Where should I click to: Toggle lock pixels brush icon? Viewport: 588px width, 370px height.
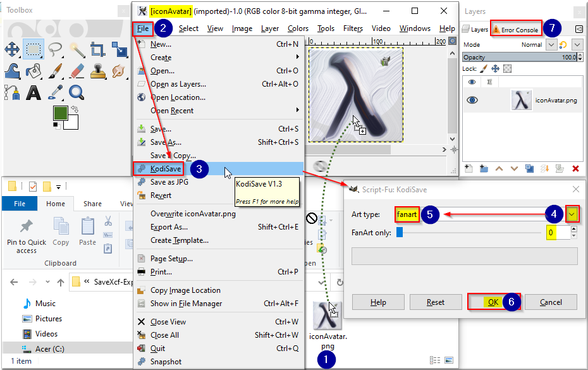pyautogui.click(x=484, y=69)
